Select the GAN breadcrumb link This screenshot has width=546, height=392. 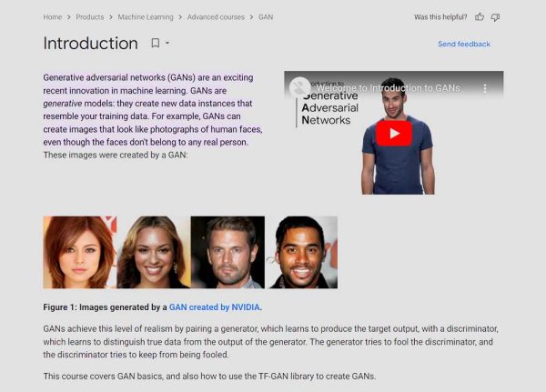pos(266,17)
